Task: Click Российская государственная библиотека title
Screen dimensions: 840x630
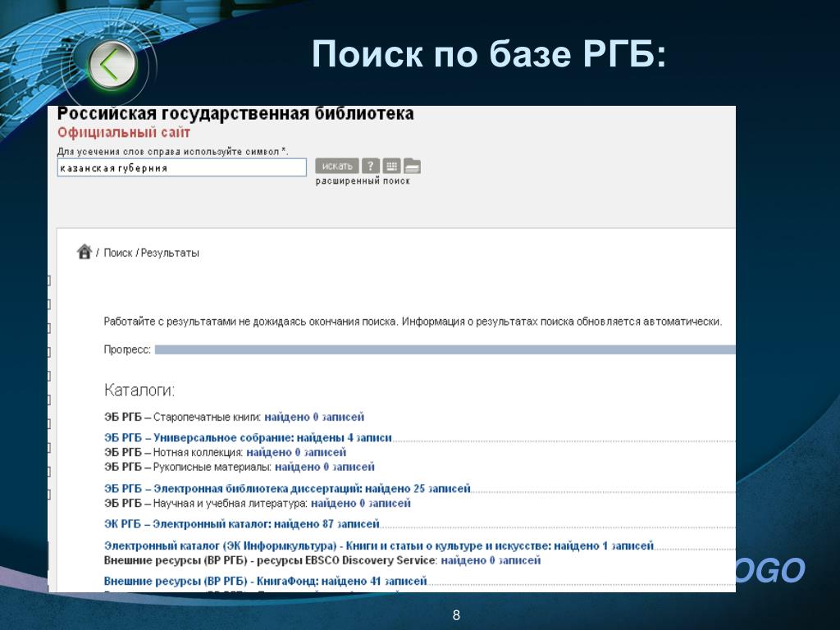Action: (x=235, y=113)
